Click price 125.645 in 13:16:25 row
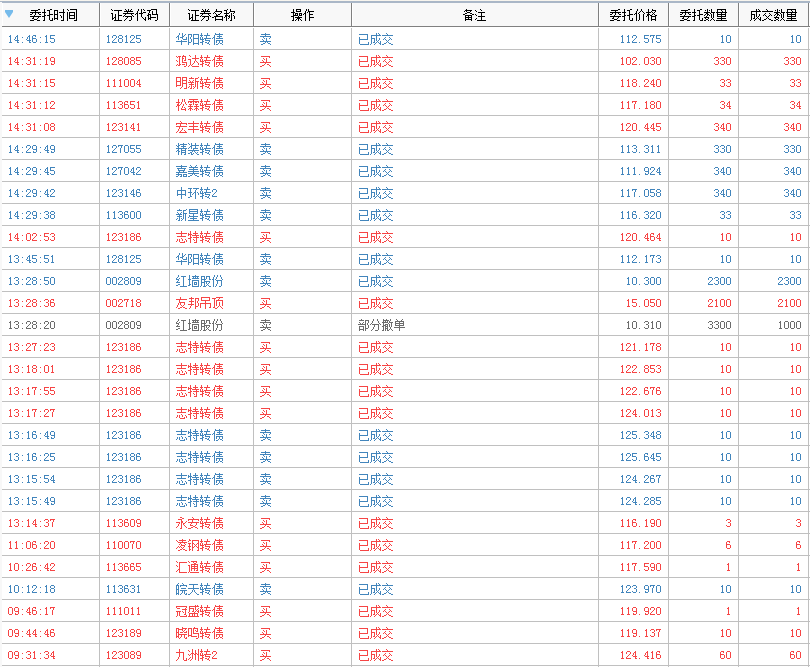This screenshot has height=667, width=810. (641, 457)
